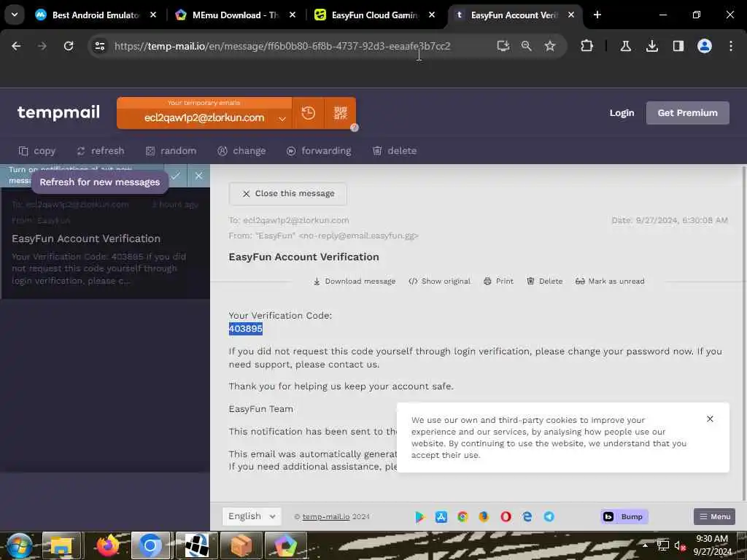Bookmark this page with the star icon

550,46
